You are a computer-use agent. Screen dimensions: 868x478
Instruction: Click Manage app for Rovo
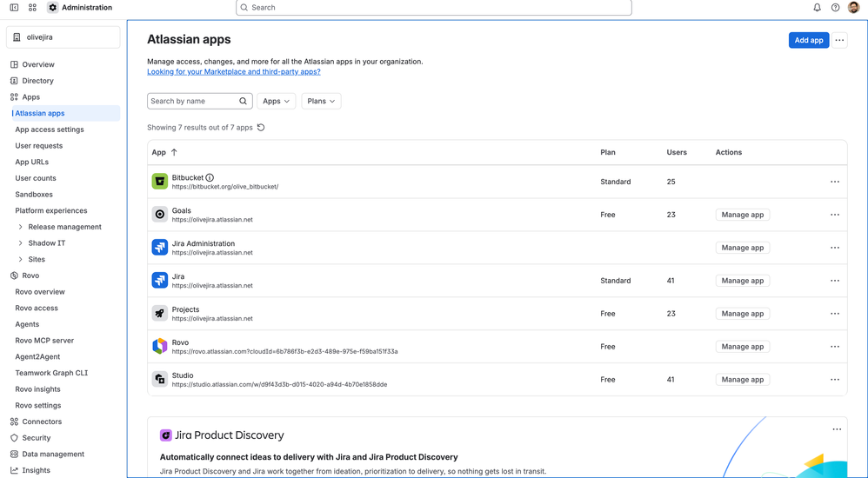(743, 346)
